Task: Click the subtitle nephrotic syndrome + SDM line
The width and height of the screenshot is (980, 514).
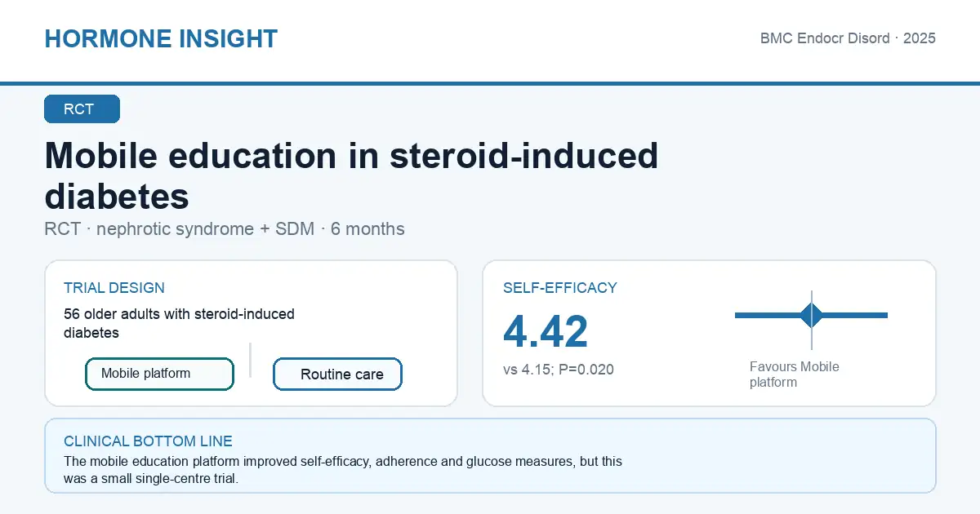Action: tap(225, 229)
